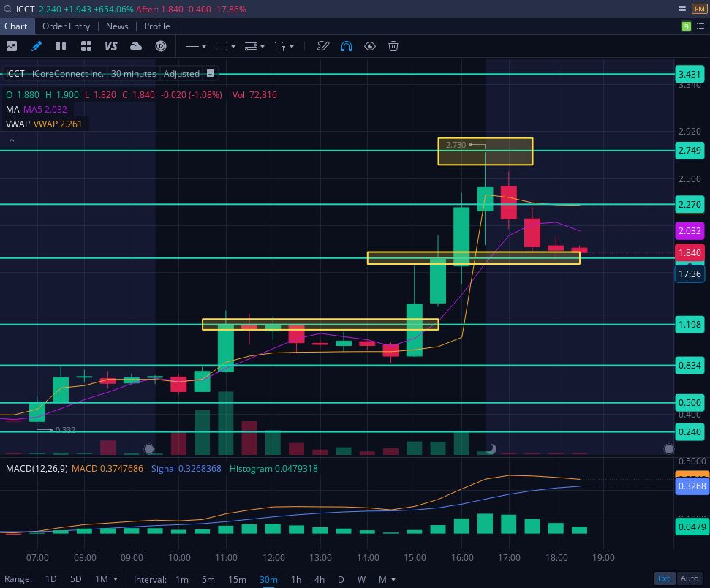Click the MA5 2.032 indicator label
This screenshot has height=588, width=710.
click(45, 109)
